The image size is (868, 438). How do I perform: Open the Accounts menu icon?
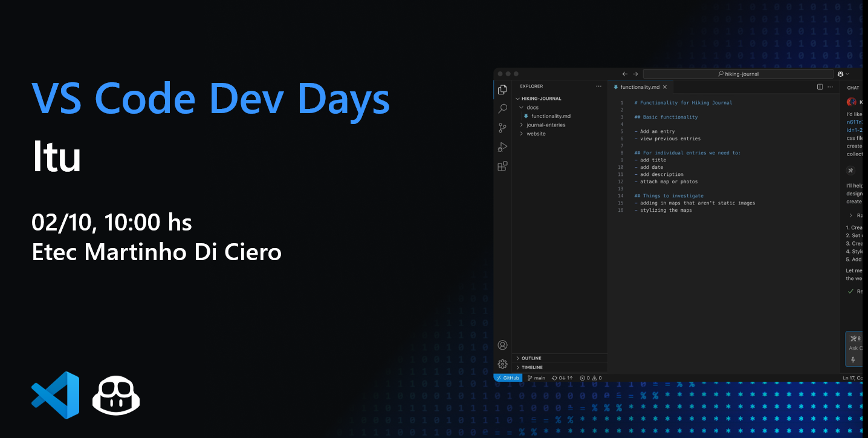[x=502, y=345]
